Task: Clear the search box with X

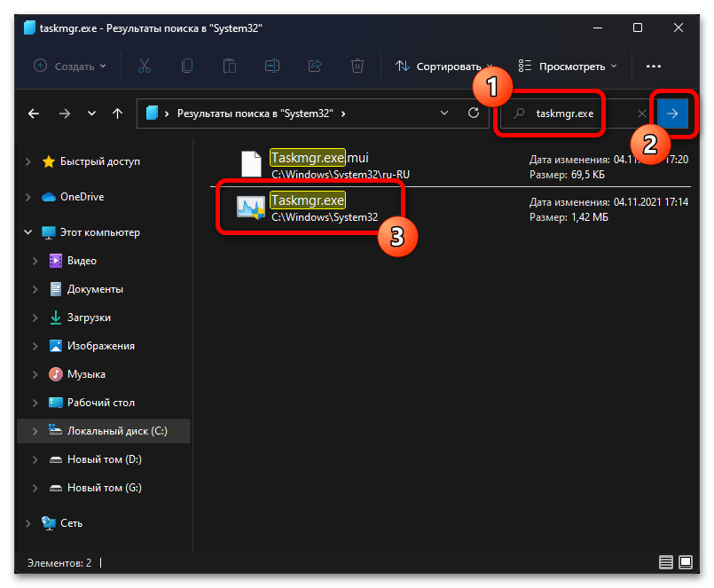Action: click(641, 114)
